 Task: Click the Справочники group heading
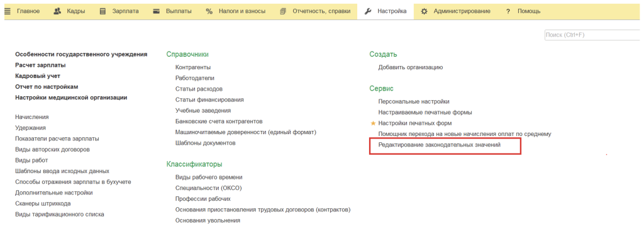point(187,54)
